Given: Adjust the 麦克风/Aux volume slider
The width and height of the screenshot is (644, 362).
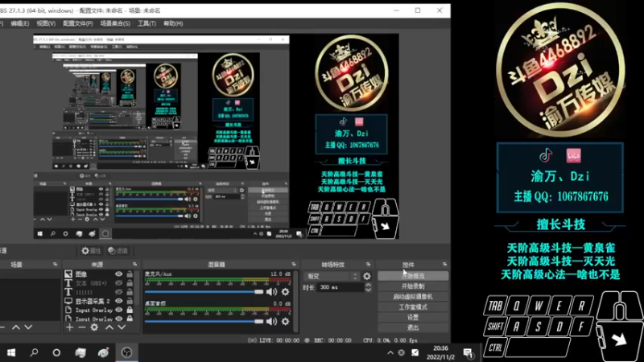Looking at the screenshot, I should coord(204,292).
